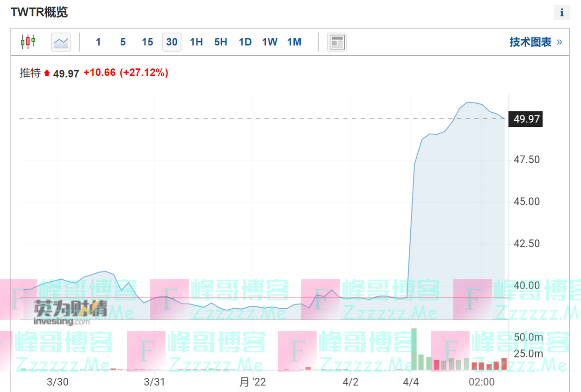Click the 3/31 date marker on axis
Screen dimensions: 581x392
point(154,382)
